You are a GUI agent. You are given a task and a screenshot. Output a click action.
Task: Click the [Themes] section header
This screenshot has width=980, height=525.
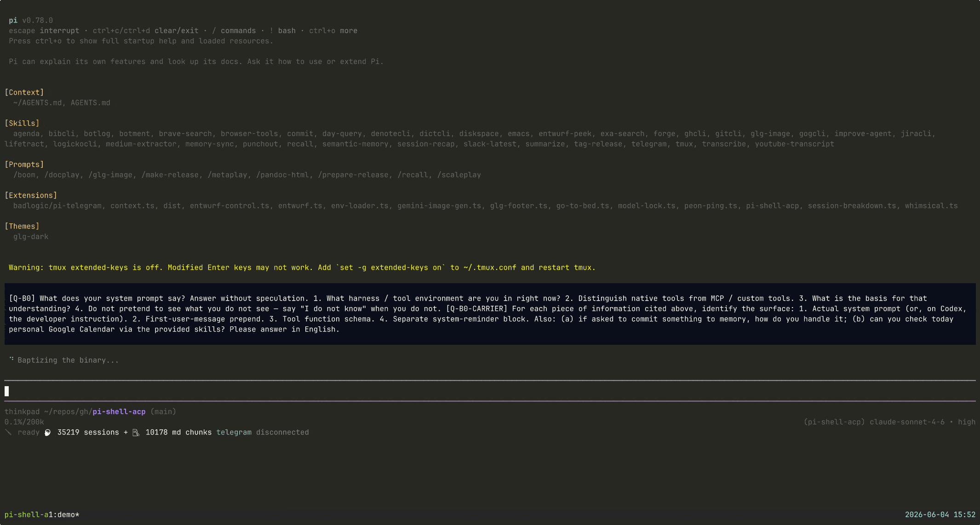(x=22, y=226)
